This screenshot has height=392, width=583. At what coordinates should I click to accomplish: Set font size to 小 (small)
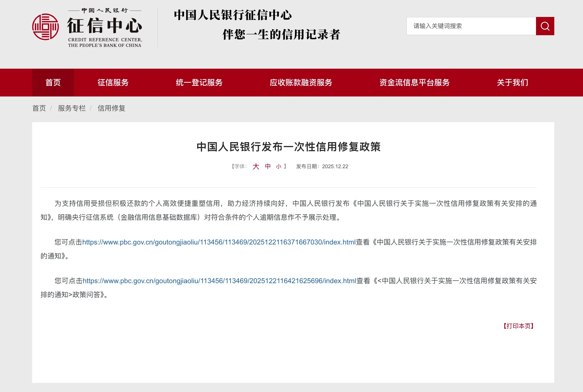(x=278, y=166)
